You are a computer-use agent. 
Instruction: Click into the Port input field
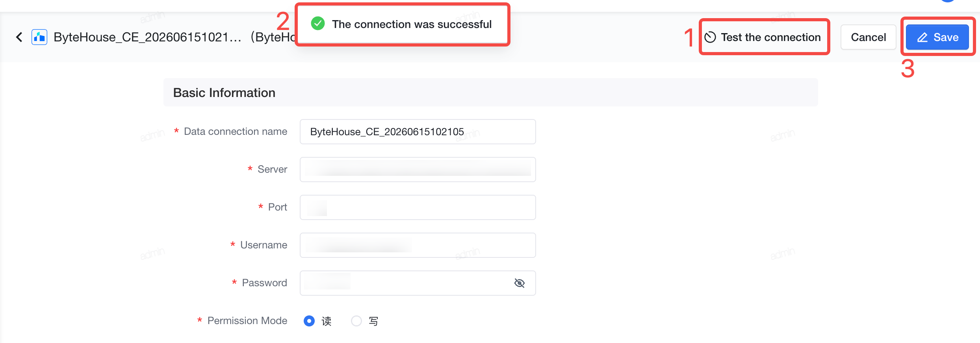[418, 207]
